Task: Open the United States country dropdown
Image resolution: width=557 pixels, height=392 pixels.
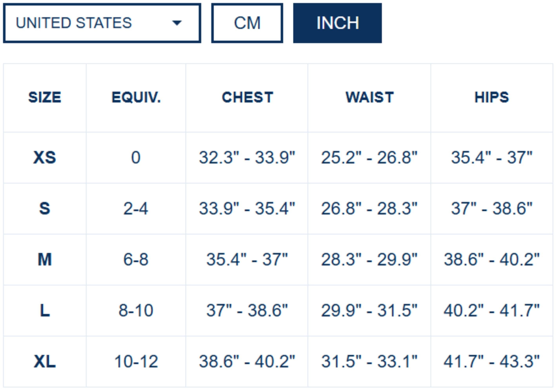Action: pyautogui.click(x=102, y=23)
